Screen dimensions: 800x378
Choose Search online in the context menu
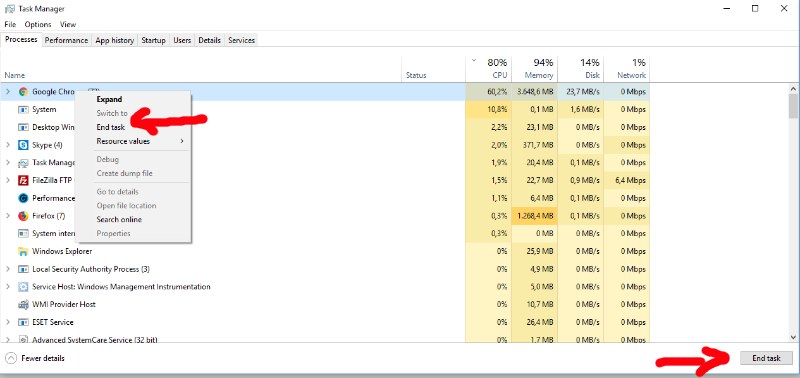(133, 219)
